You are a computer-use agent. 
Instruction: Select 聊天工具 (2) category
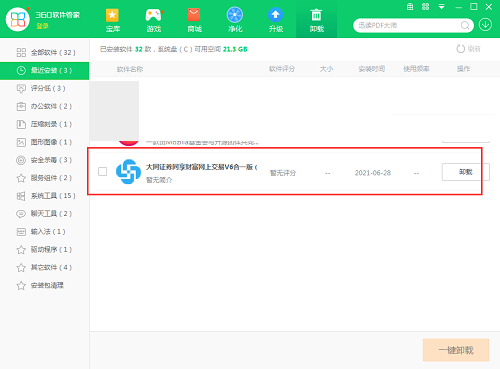pos(45,214)
